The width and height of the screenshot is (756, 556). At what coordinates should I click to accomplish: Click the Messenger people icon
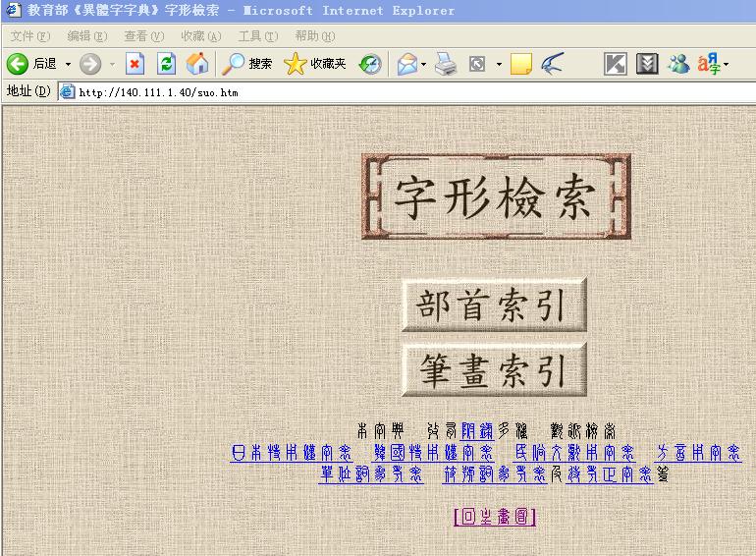pyautogui.click(x=678, y=64)
